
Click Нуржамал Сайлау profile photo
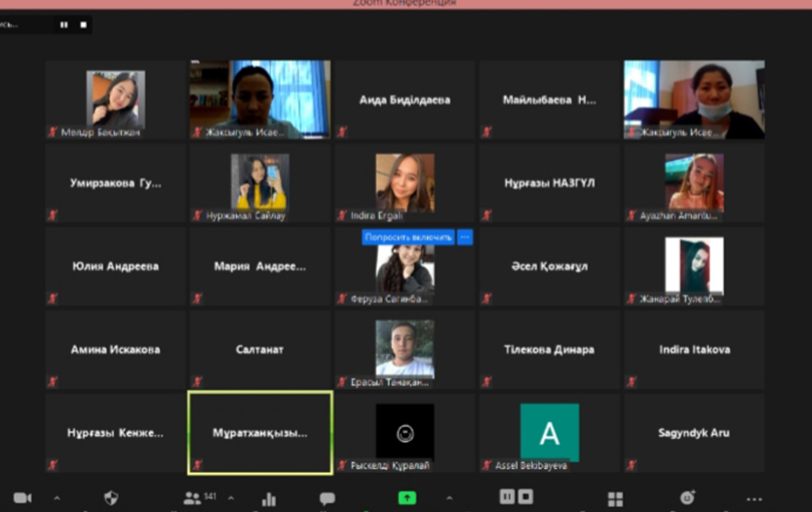click(260, 182)
